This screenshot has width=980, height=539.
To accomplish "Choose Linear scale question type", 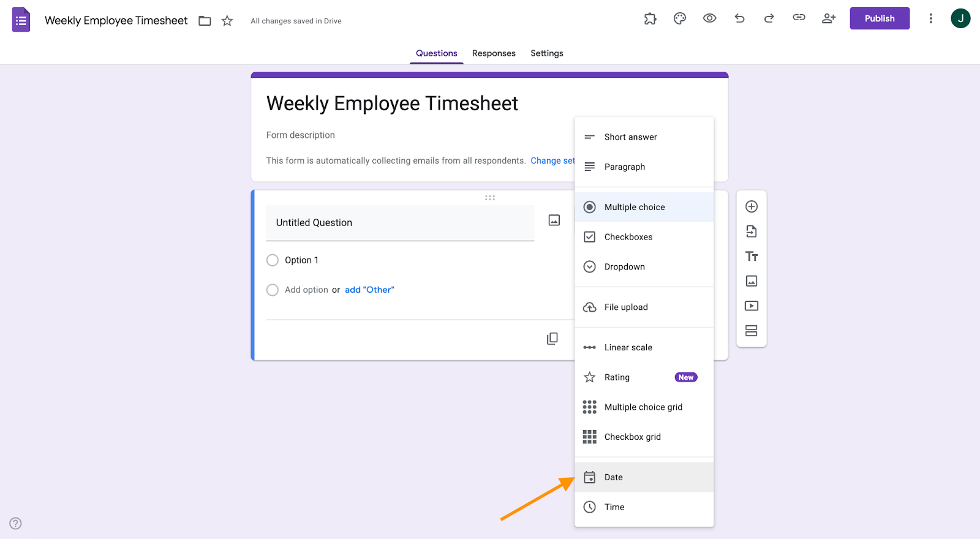I will coord(644,347).
